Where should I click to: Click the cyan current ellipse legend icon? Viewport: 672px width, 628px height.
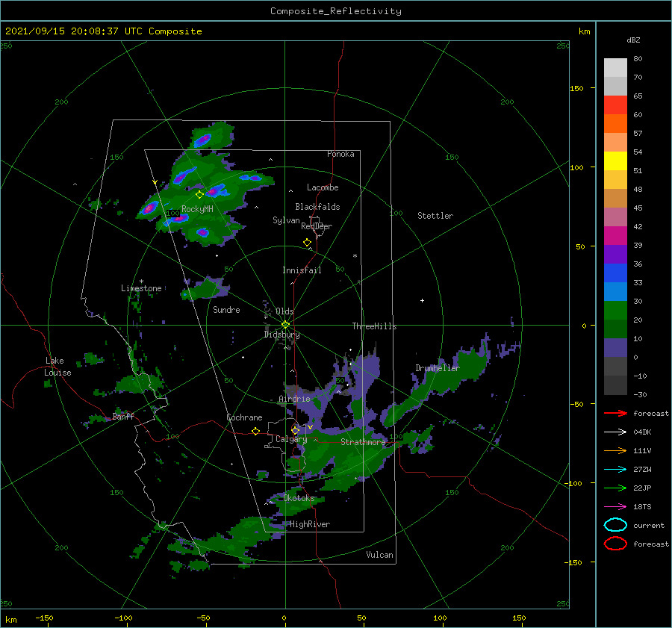pyautogui.click(x=615, y=525)
